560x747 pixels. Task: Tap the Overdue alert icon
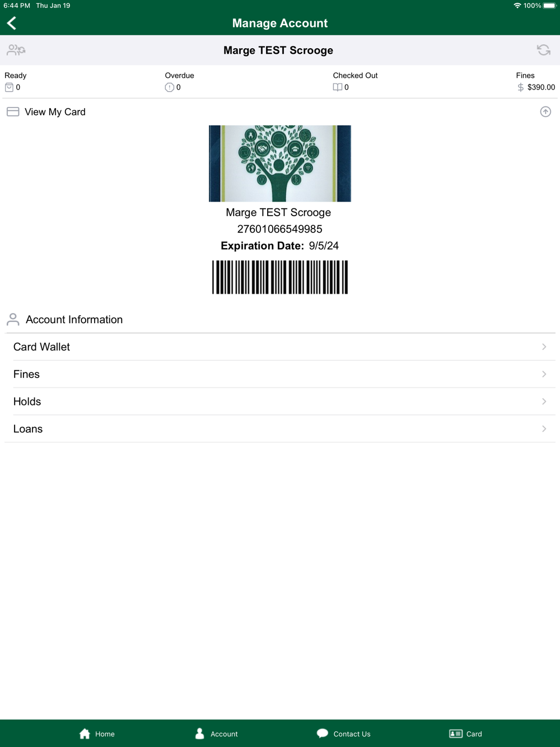pos(169,87)
